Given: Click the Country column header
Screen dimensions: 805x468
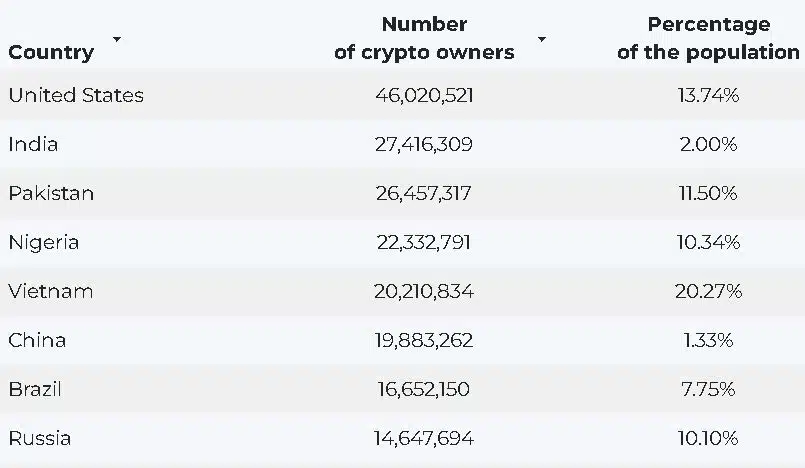Looking at the screenshot, I should click(x=51, y=52).
